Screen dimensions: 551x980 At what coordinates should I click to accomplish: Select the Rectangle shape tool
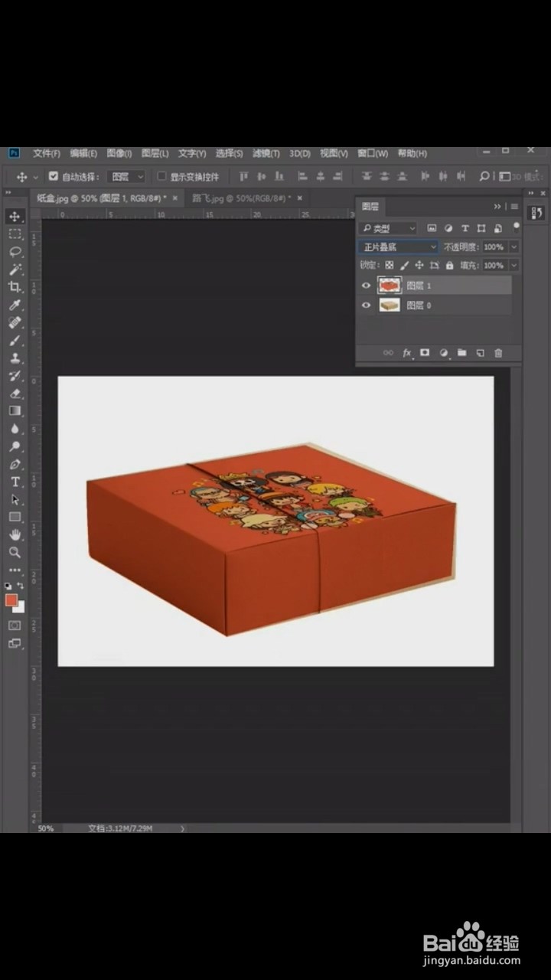[15, 517]
